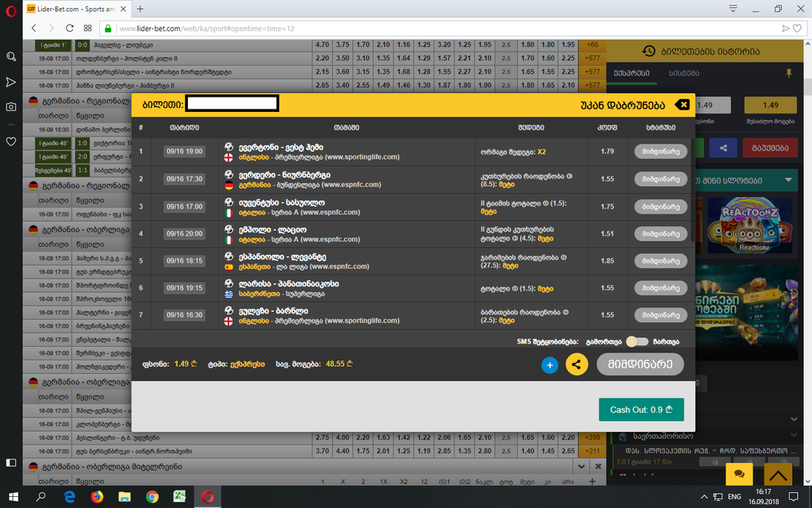Viewport: 812px width, 508px height.
Task: Pin the ticket history panel
Action: pyautogui.click(x=789, y=74)
